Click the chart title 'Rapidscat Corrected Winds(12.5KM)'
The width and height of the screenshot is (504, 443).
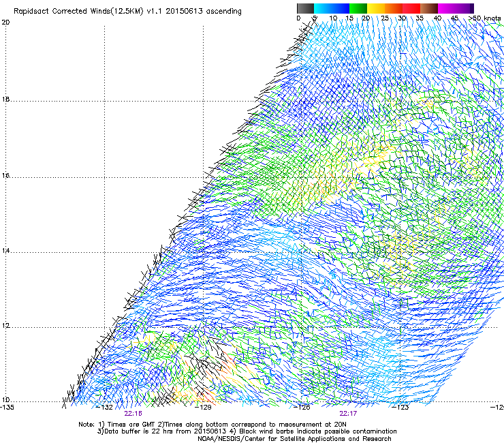(78, 12)
